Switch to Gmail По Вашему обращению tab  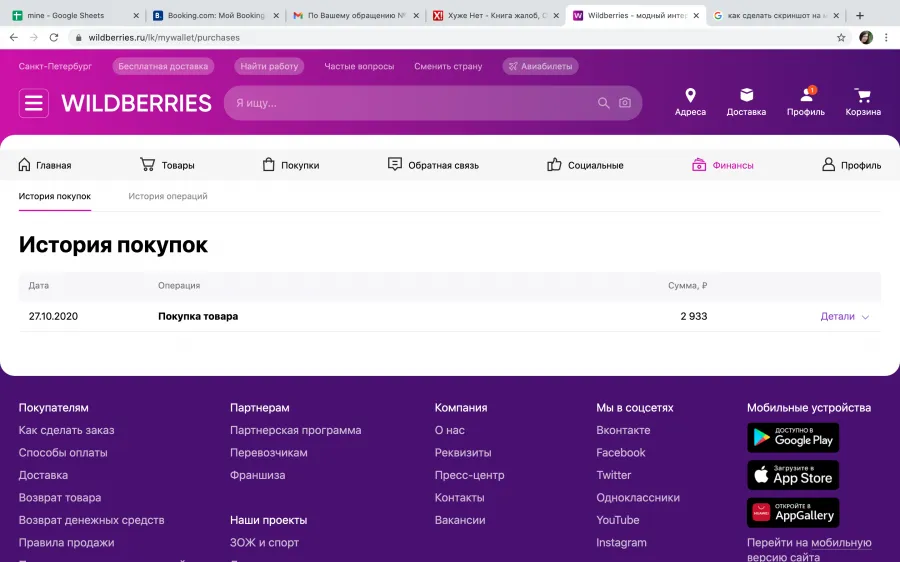tap(355, 15)
